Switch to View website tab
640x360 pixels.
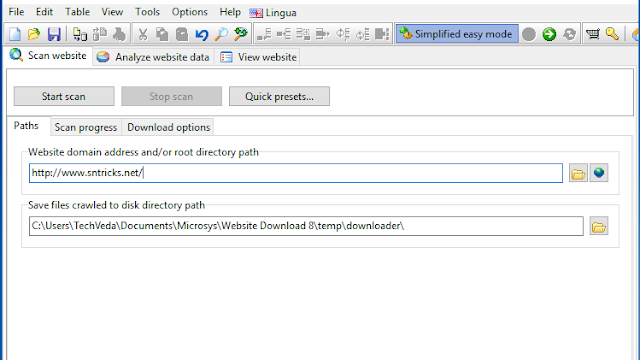[x=258, y=57]
